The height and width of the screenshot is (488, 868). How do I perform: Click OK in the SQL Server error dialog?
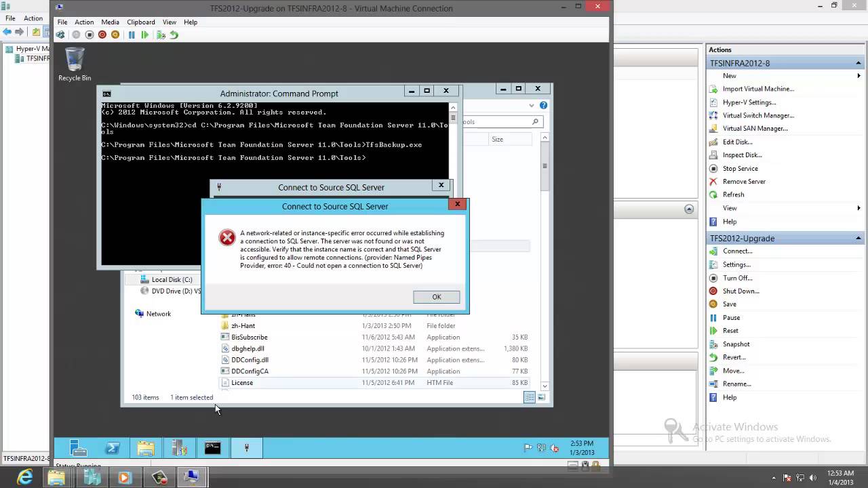(436, 297)
